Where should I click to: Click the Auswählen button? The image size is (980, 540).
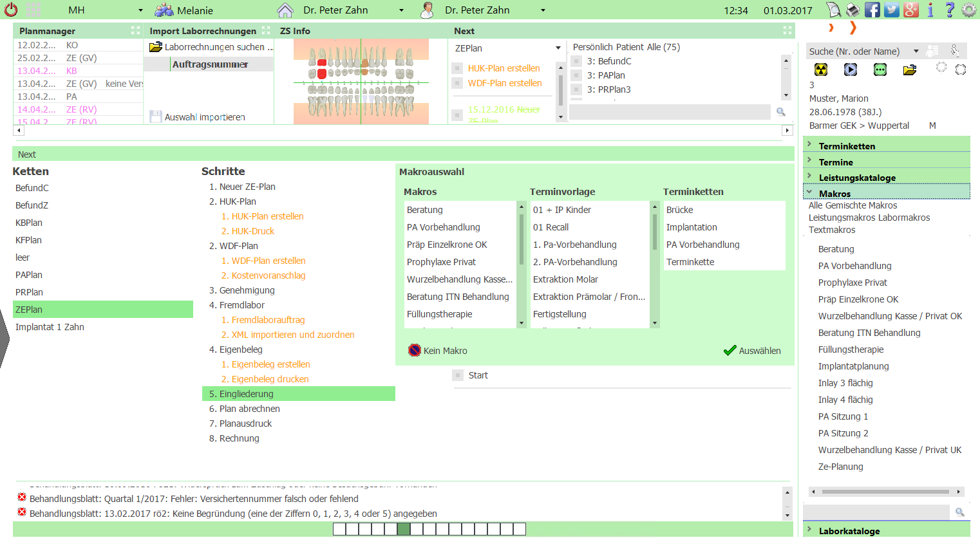pos(752,350)
